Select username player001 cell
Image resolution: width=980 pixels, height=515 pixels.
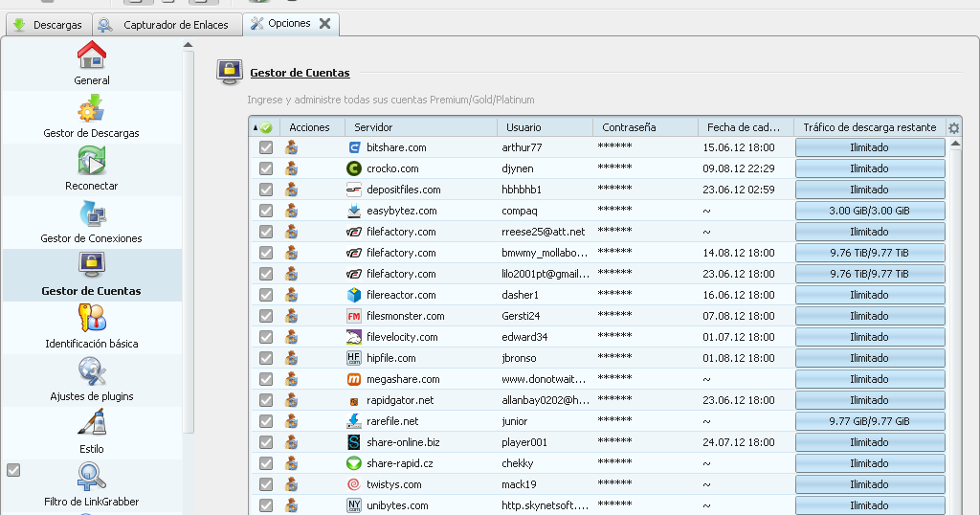point(524,442)
